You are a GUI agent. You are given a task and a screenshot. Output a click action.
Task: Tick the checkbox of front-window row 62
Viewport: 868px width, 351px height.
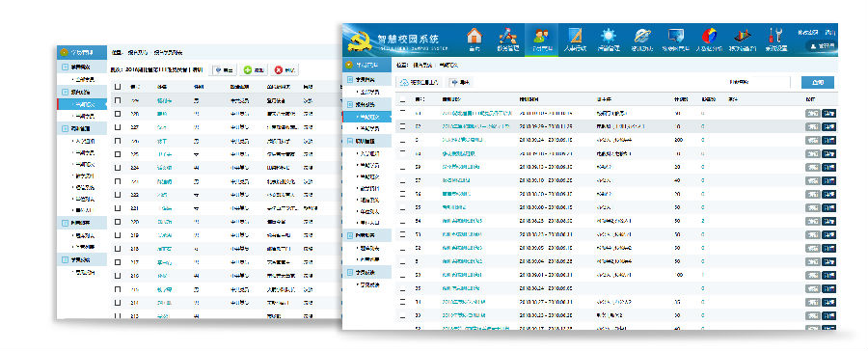pyautogui.click(x=402, y=126)
